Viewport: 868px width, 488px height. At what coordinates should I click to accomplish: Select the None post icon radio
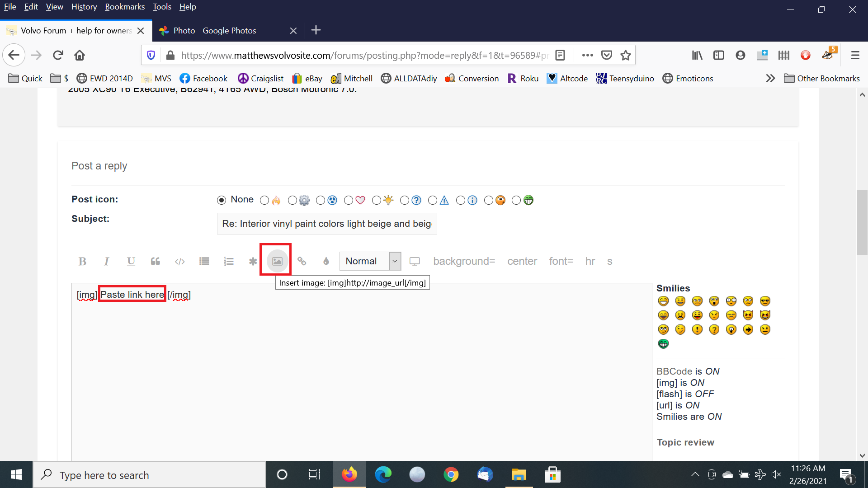[x=222, y=200]
